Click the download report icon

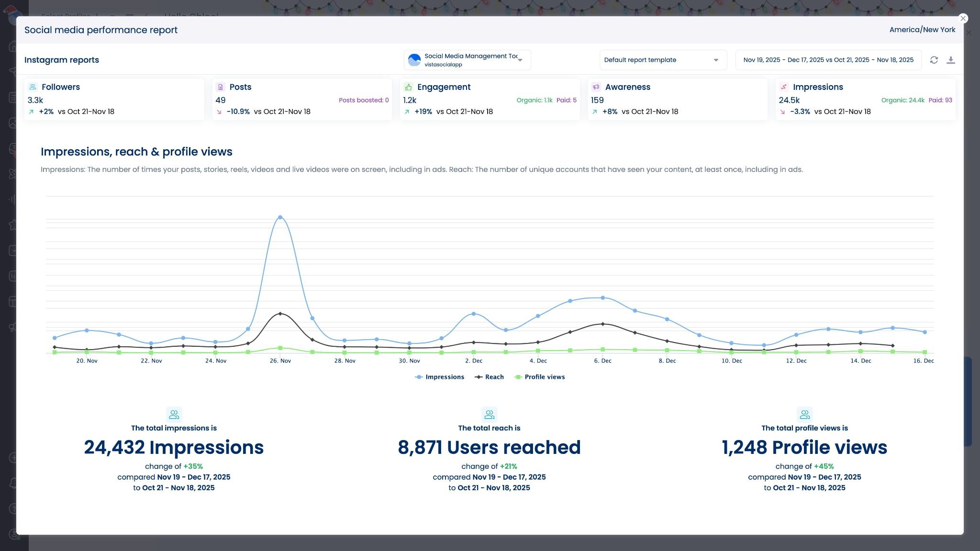pyautogui.click(x=951, y=60)
